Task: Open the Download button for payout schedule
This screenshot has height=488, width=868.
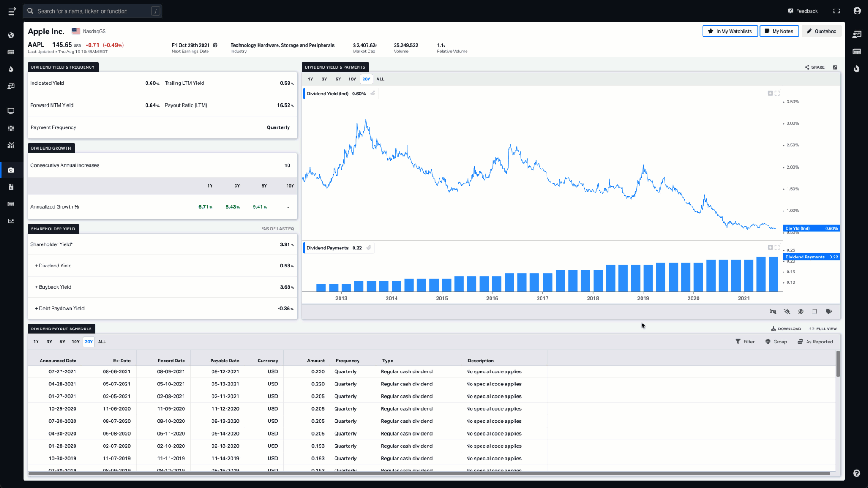Action: click(786, 328)
